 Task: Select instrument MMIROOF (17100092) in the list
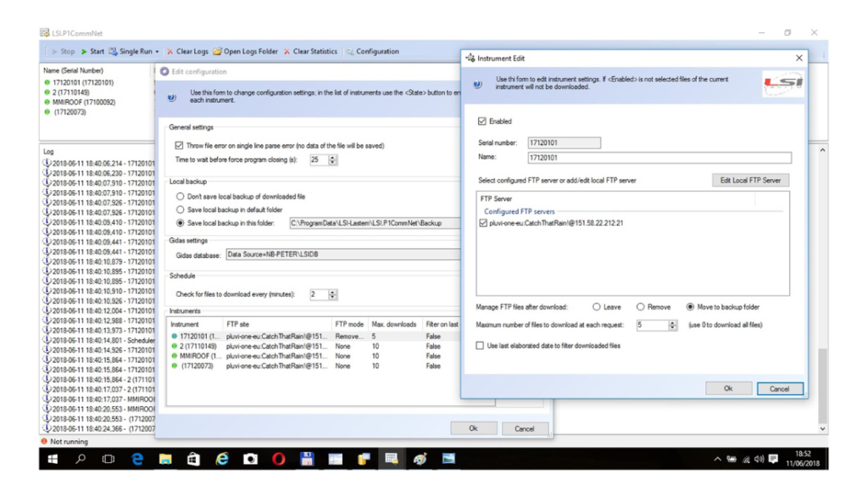80,102
